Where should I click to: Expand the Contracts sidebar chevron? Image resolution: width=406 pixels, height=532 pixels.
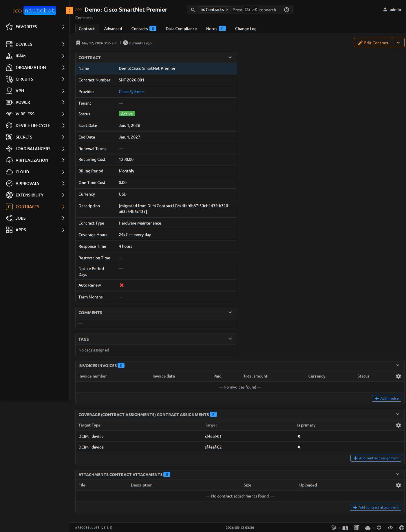coord(63,207)
